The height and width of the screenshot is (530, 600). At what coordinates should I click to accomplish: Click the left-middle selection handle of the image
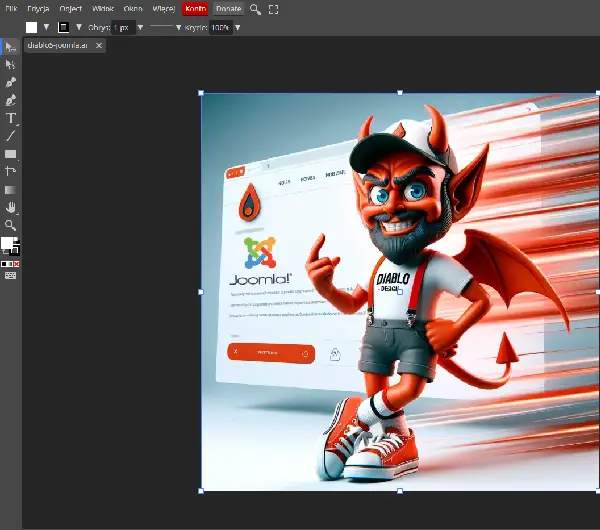coord(201,292)
